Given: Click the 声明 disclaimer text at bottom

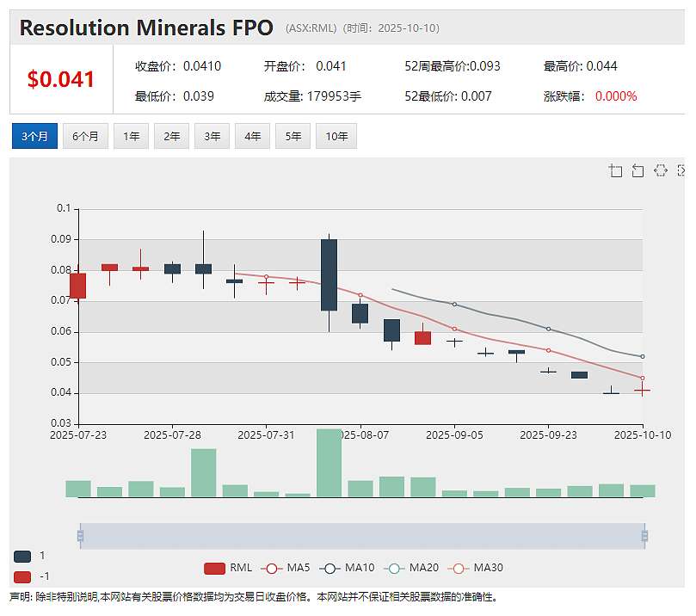Looking at the screenshot, I should [254, 597].
